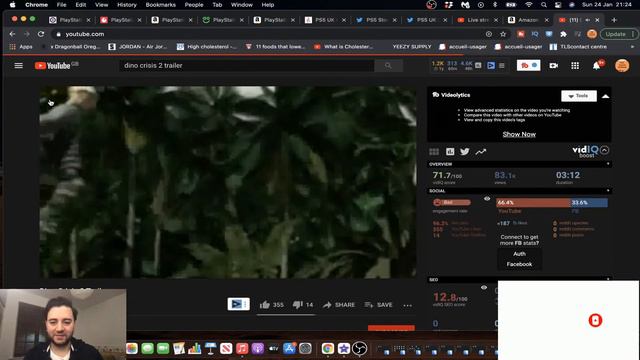640x360 pixels.
Task: Click the like/dislike ratio bar under the counts
Action: (x=286, y=315)
